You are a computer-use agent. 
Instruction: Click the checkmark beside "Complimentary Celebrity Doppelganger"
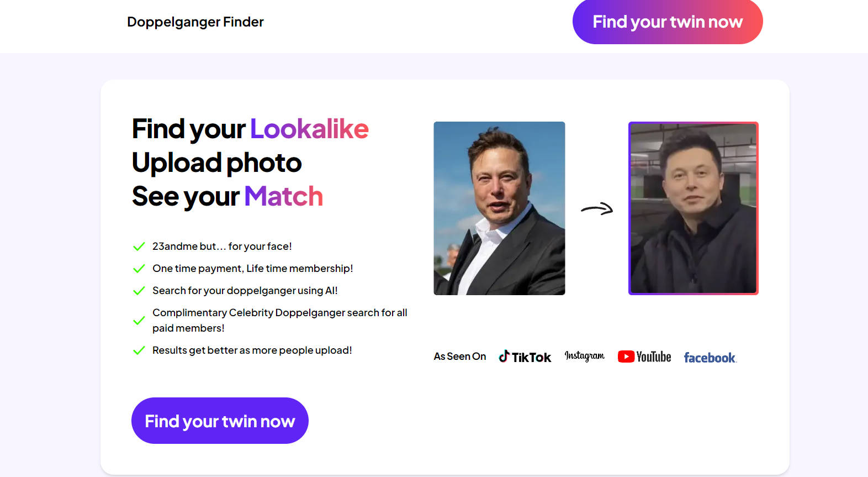(x=139, y=321)
